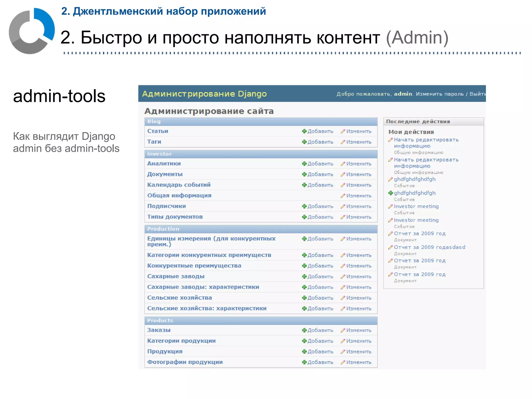Click pencil icon beside first Investor meeting action
532x399 pixels.
click(x=390, y=206)
